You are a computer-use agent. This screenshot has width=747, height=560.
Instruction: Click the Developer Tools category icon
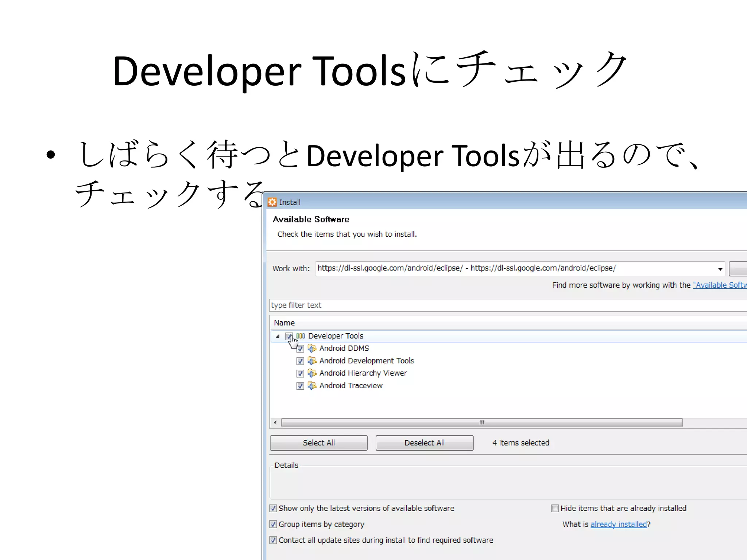[x=301, y=336]
